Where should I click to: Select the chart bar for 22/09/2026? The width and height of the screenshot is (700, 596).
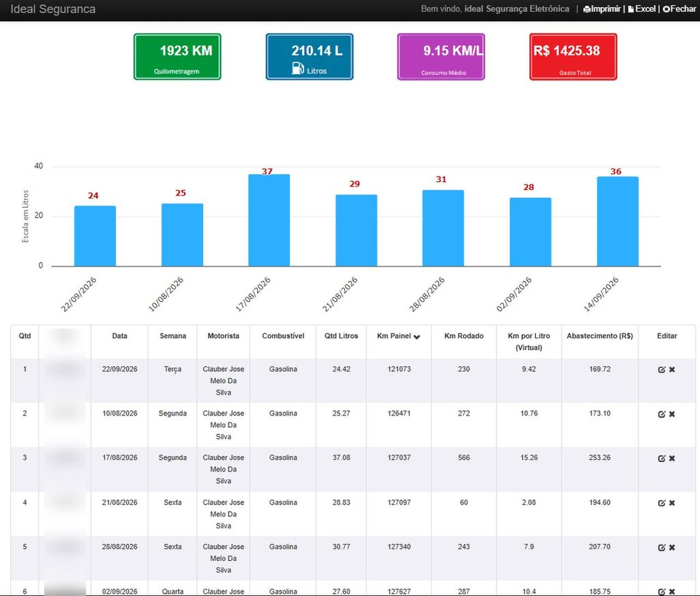point(95,236)
